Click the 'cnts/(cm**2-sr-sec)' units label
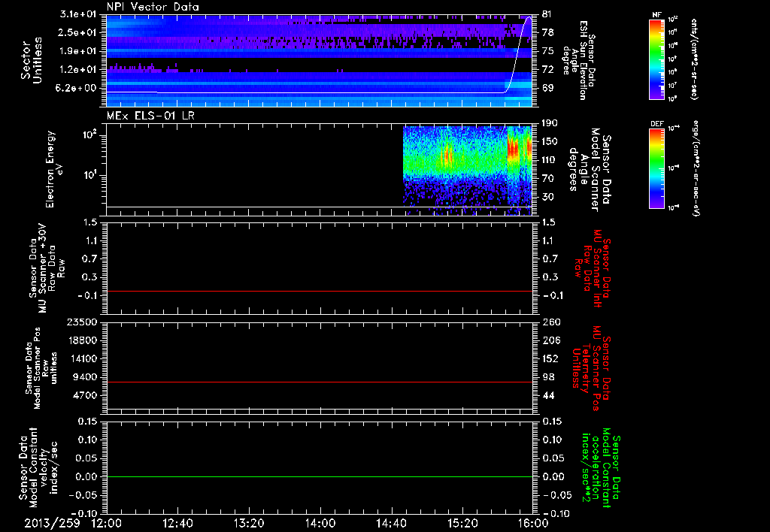 pyautogui.click(x=694, y=59)
